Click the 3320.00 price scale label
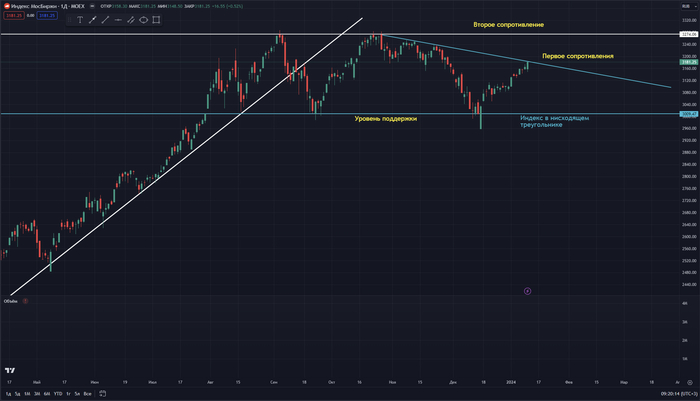The image size is (700, 401). click(689, 21)
